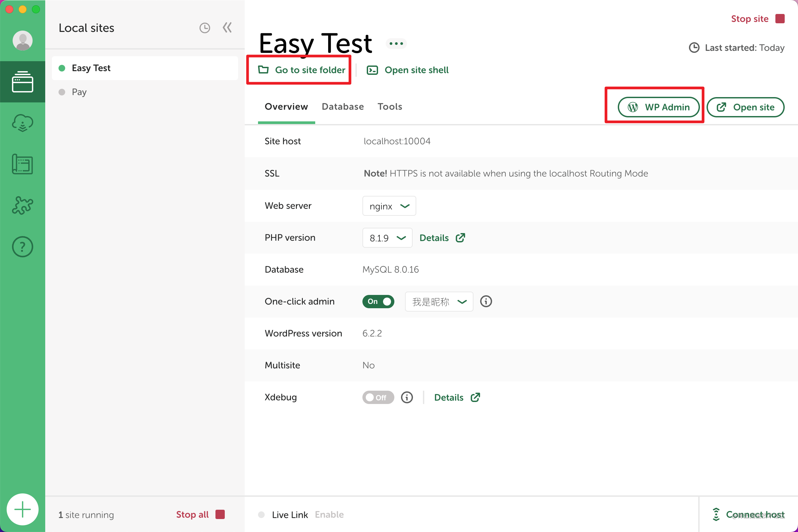Sort sites by recent clock icon

(204, 28)
